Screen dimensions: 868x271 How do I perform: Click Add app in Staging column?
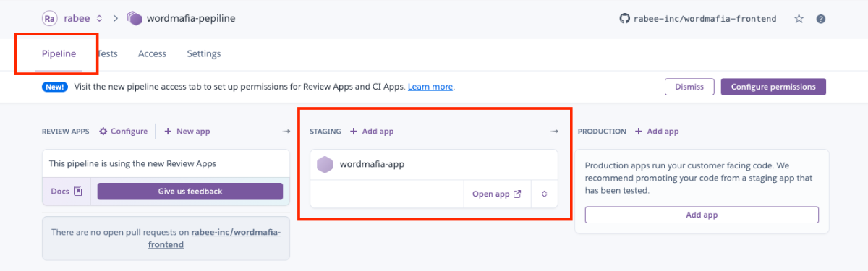pos(372,132)
